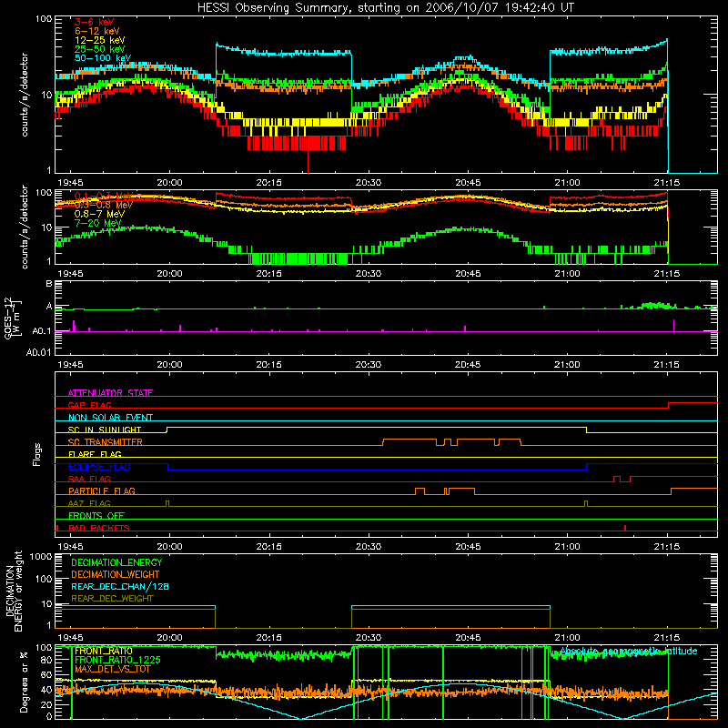
Task: Click the olive REAR_DEC_WEIGHT legend label
Action: coord(112,599)
